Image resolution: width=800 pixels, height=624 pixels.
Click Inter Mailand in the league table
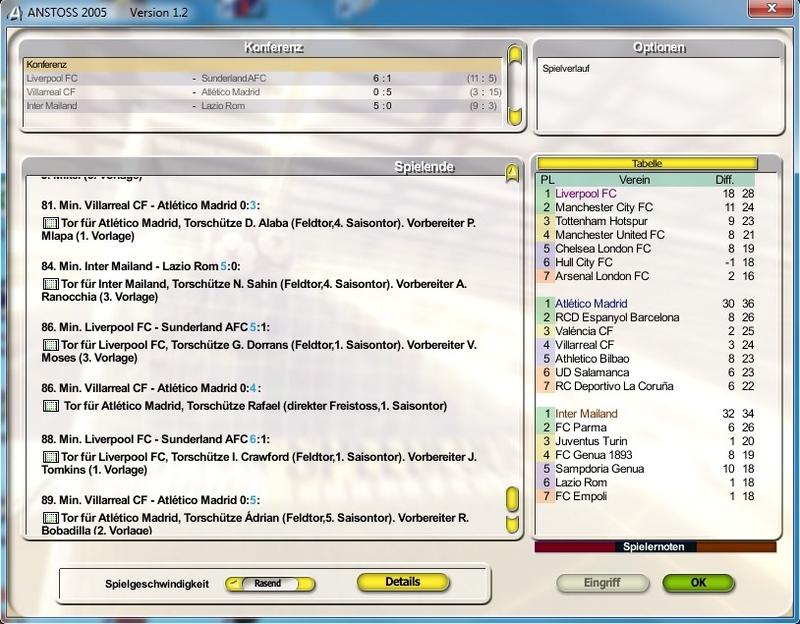tap(586, 414)
